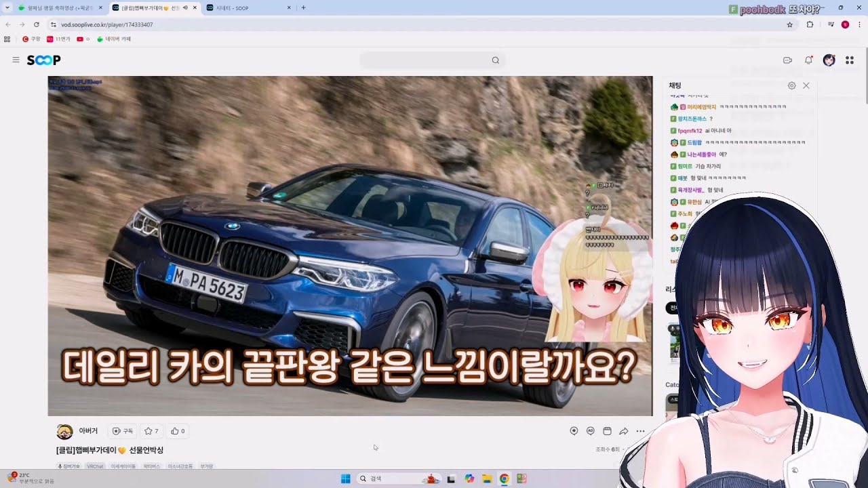
Task: Reload the current page
Action: pos(36,24)
